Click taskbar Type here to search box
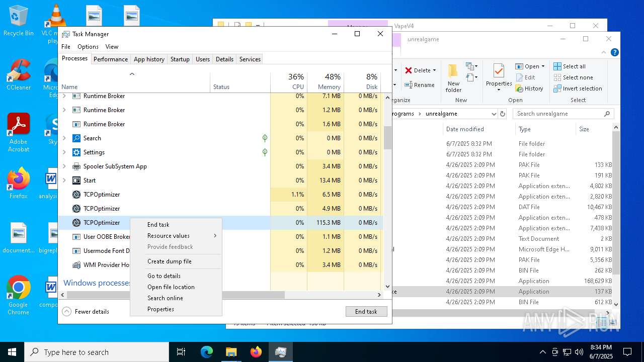The width and height of the screenshot is (644, 362). [97, 352]
